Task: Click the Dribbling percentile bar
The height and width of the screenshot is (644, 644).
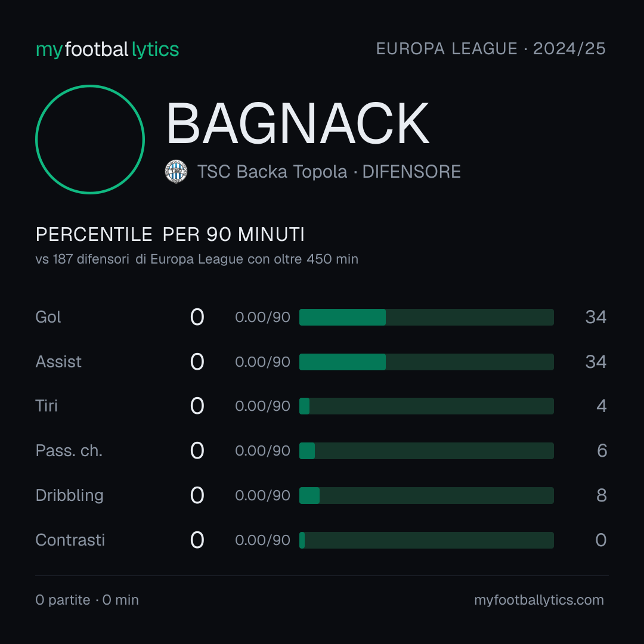Action: coord(426,496)
